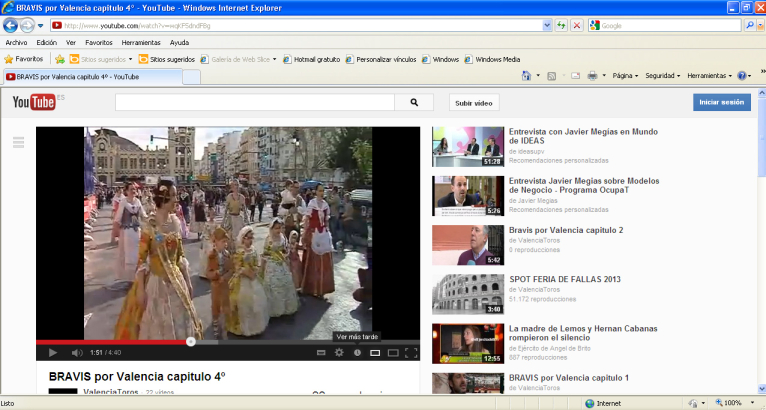Click the YouTube search magnifier button
This screenshot has height=410, width=766.
tap(414, 103)
